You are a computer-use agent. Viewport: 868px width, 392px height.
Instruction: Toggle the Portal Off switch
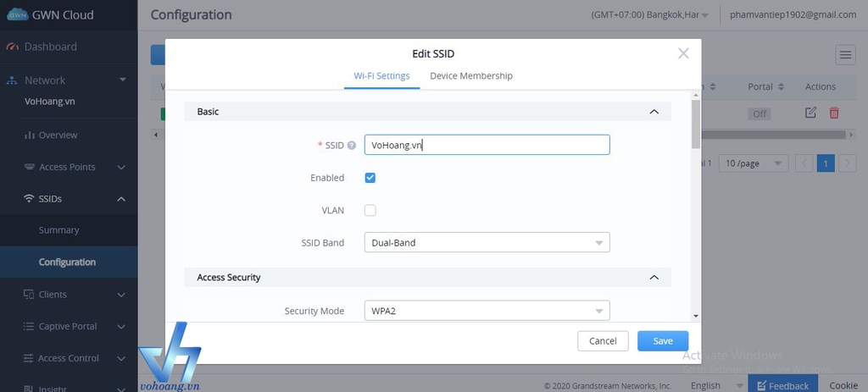tap(759, 113)
